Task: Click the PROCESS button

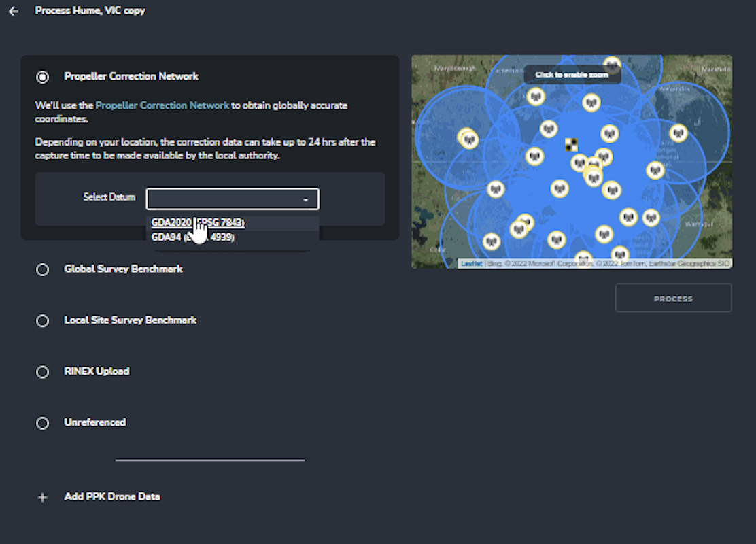Action: click(x=673, y=298)
